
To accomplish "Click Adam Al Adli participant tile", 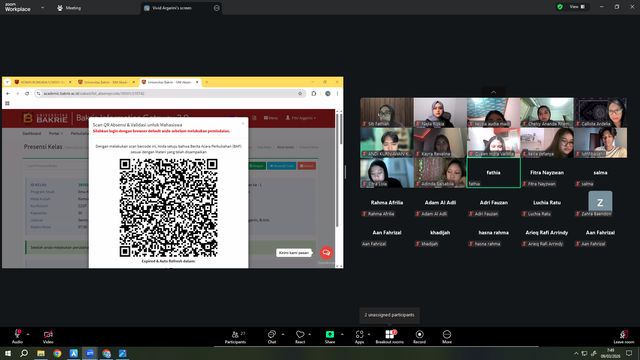I will (440, 203).
